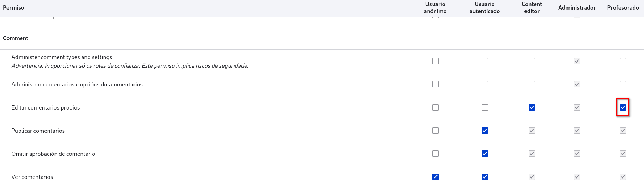Enable "Administer comment types" for Usuario anónimo
Screen dimensions: 644x186
click(435, 61)
